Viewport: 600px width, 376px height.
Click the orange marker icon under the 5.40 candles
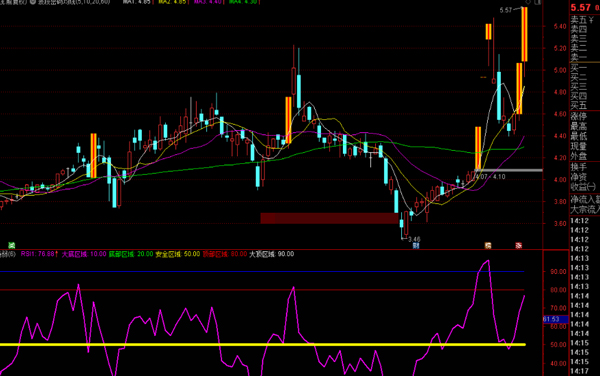coord(488,246)
